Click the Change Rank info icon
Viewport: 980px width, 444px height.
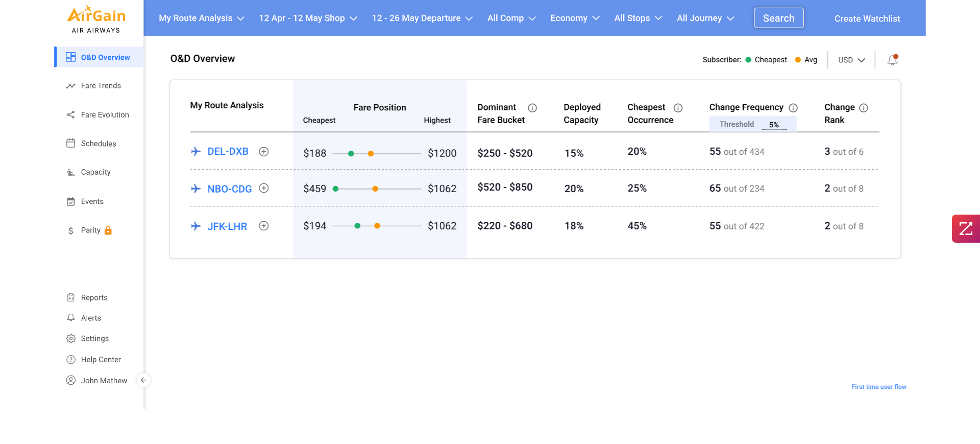click(x=864, y=108)
